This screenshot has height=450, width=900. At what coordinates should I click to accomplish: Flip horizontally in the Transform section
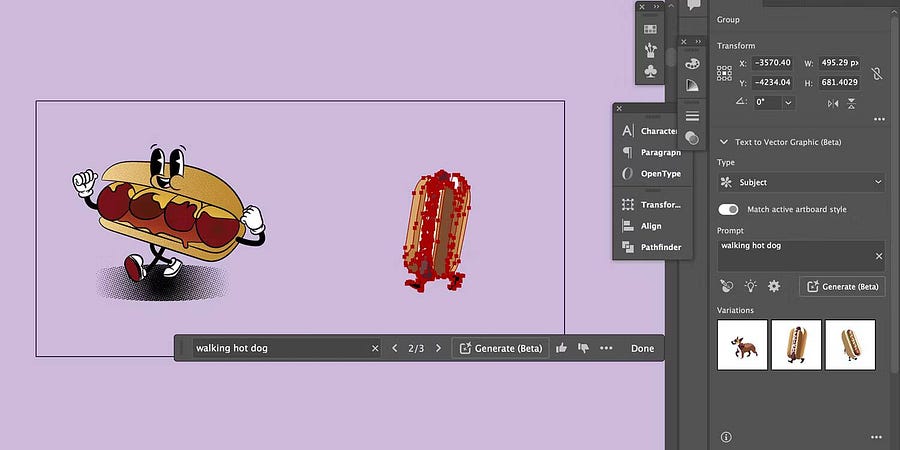tap(832, 103)
